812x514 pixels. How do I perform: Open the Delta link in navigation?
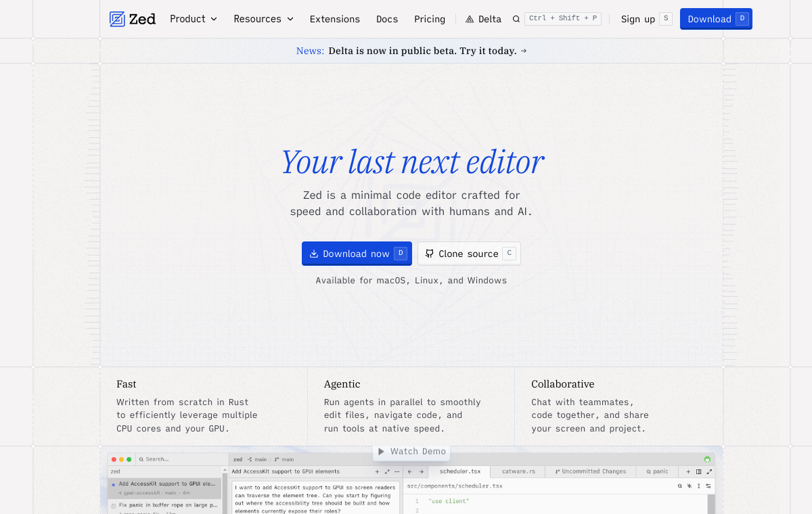(x=483, y=19)
